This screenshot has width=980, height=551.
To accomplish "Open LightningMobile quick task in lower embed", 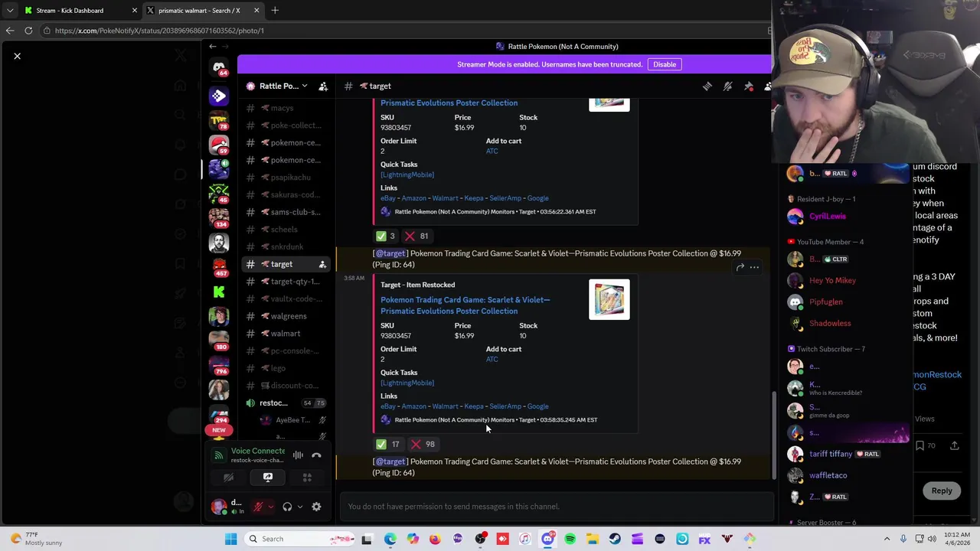I will 407,383.
